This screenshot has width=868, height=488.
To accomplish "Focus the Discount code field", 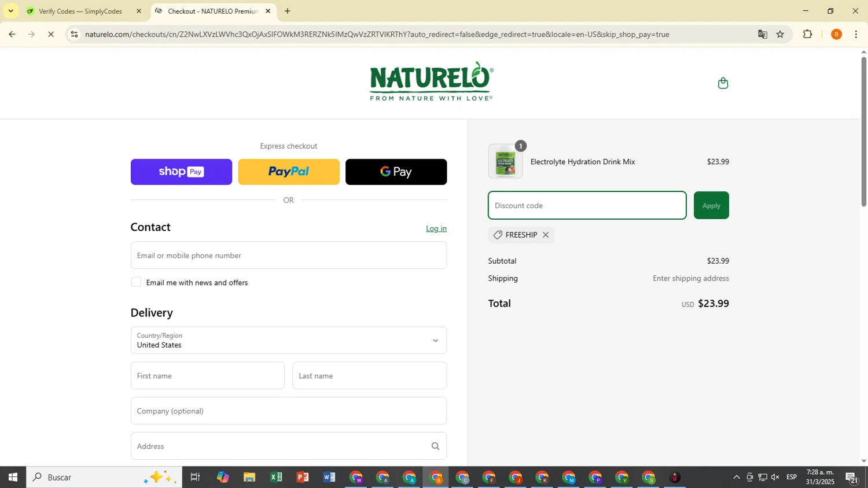I will coord(587,205).
